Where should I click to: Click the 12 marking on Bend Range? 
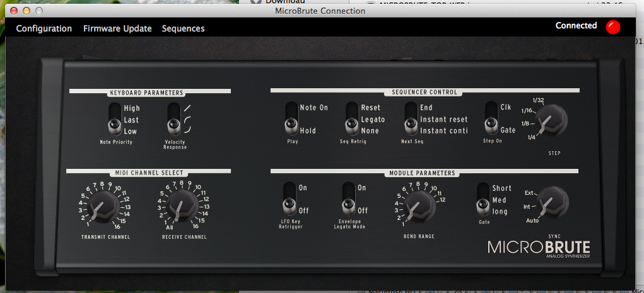pyautogui.click(x=442, y=200)
